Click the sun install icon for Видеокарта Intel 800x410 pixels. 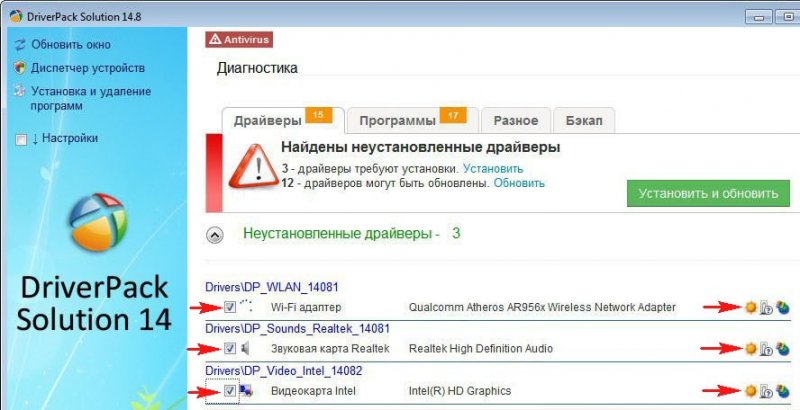coord(751,391)
